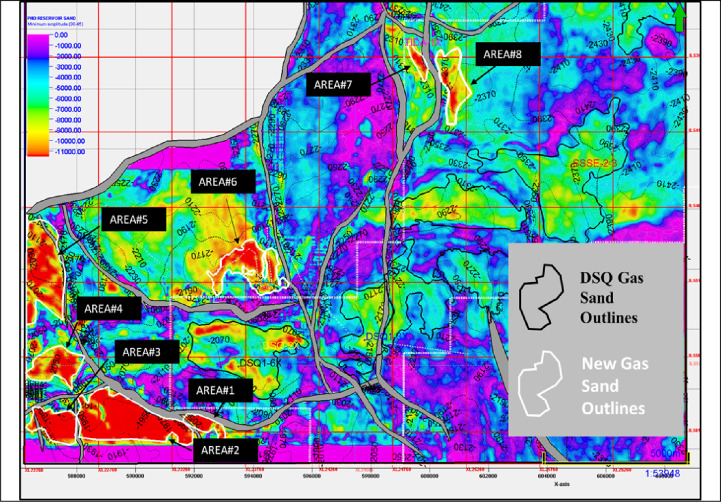Click the 5000m scale bar label

pos(667,453)
